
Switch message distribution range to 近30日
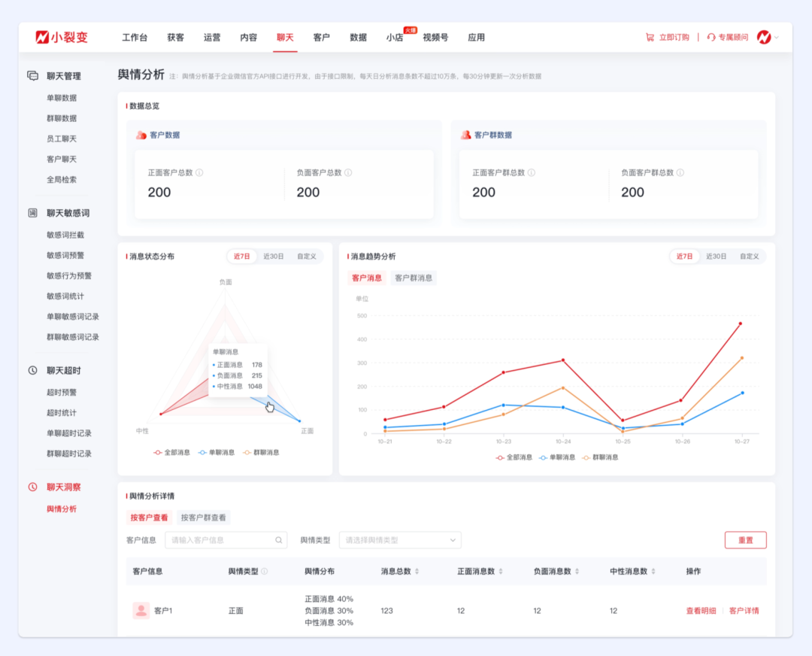click(274, 257)
